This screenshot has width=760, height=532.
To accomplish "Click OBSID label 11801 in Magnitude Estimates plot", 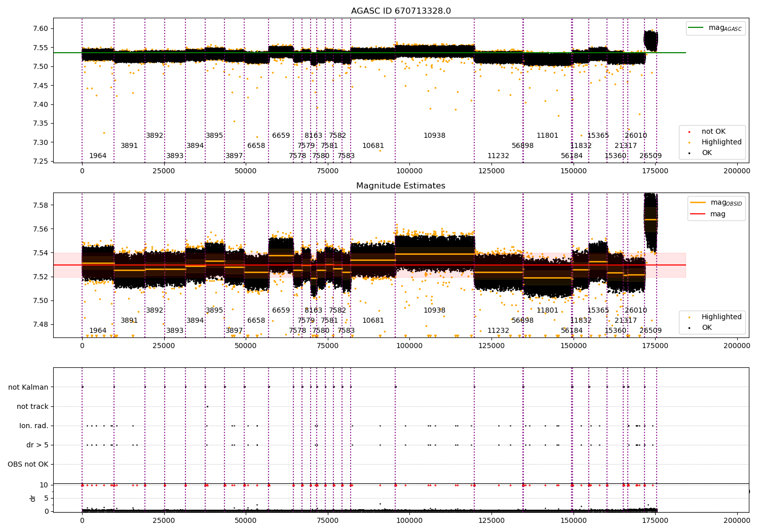I will (x=547, y=311).
